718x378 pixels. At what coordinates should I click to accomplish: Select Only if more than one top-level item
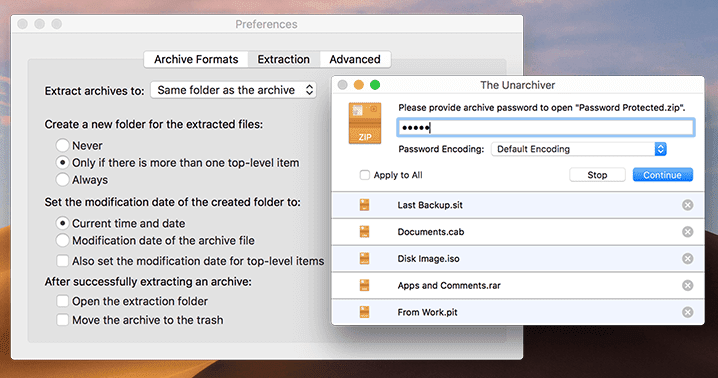pos(62,163)
